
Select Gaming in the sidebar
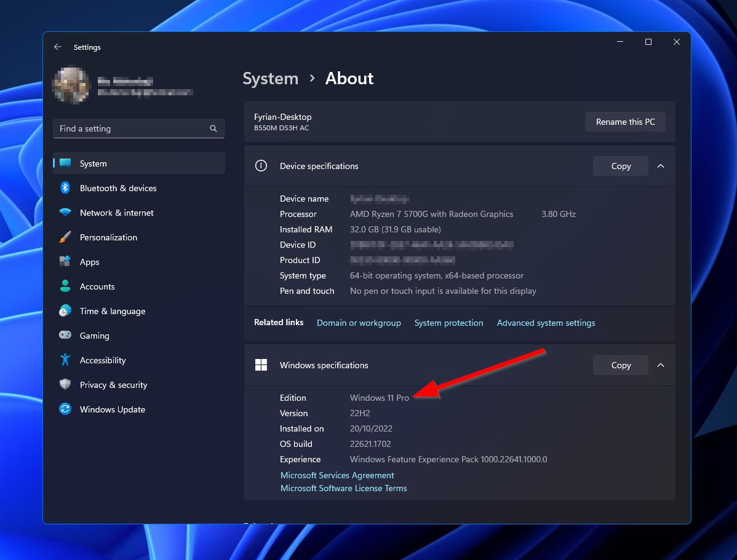[x=94, y=336]
